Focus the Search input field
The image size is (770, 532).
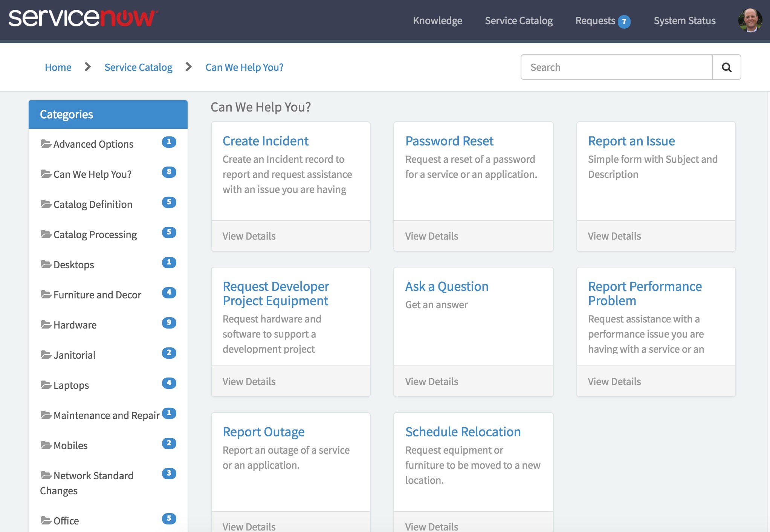[616, 67]
